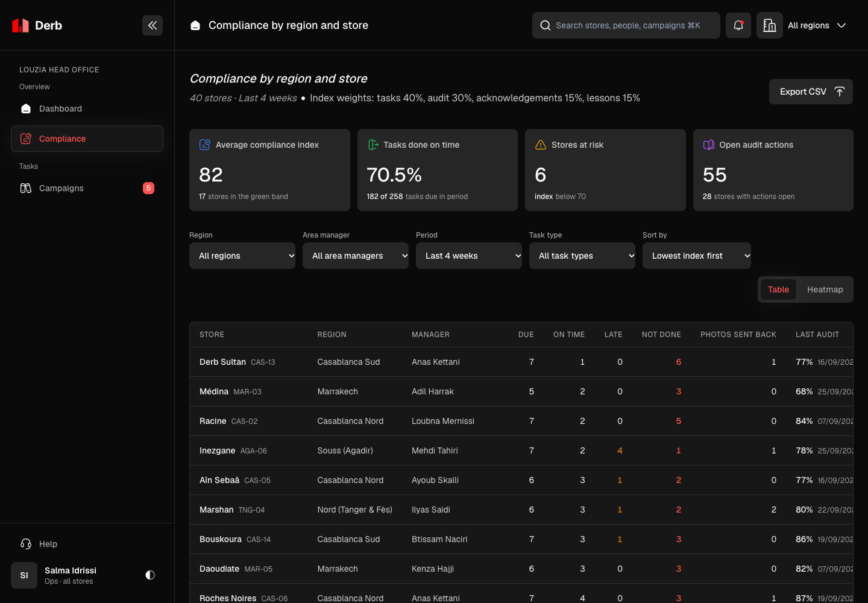Go to Dashboard in sidebar
Image resolution: width=868 pixels, height=603 pixels.
[87, 109]
